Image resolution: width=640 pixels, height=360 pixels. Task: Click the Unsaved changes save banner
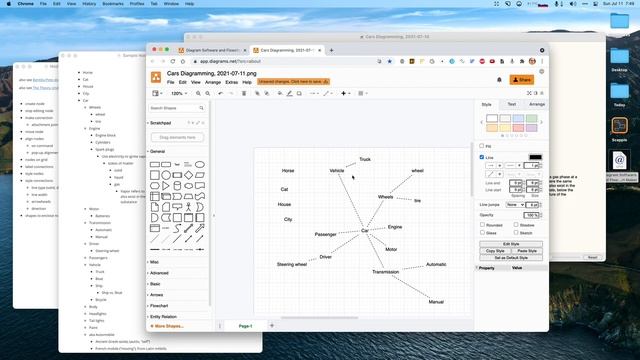293,82
